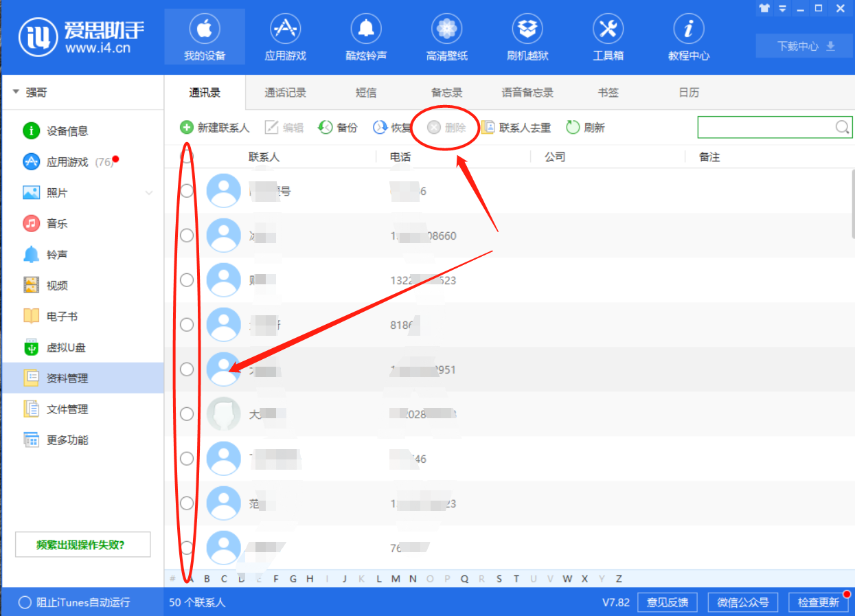The image size is (855, 616).
Task: Open the 刷机越狱 section
Action: point(527,37)
